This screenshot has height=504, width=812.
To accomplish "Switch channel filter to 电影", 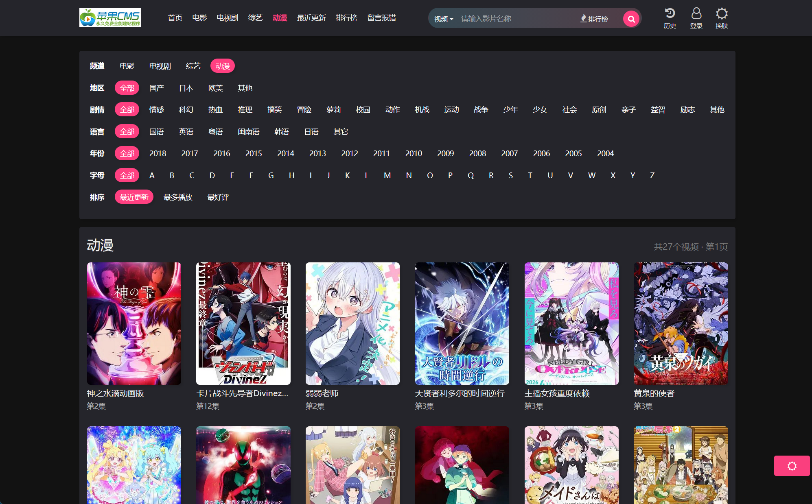I will [x=127, y=66].
